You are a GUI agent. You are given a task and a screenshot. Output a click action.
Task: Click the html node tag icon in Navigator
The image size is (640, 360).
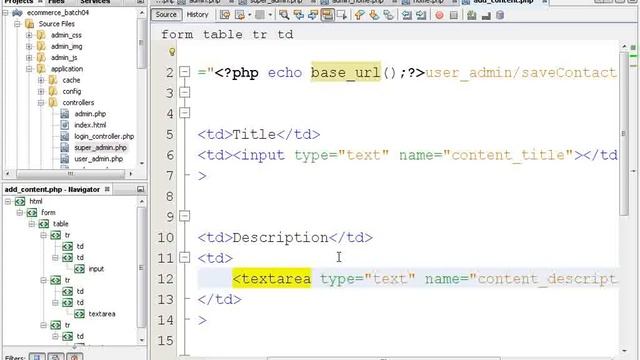tap(20, 201)
